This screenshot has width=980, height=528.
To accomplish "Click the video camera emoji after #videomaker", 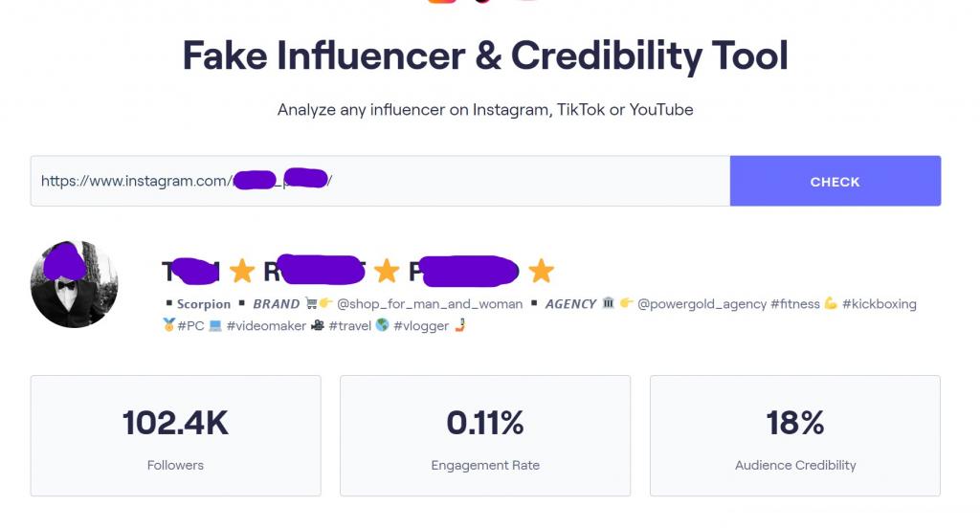I will pos(318,326).
